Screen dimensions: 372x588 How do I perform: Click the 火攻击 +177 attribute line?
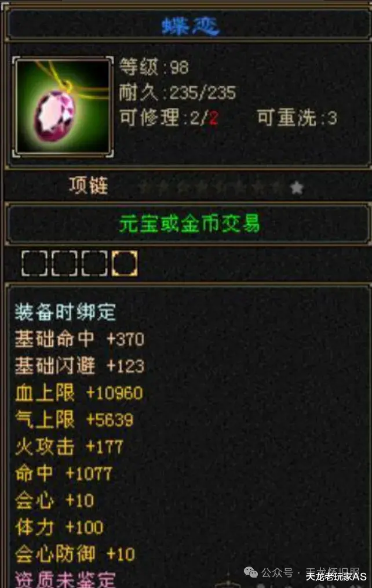click(69, 447)
